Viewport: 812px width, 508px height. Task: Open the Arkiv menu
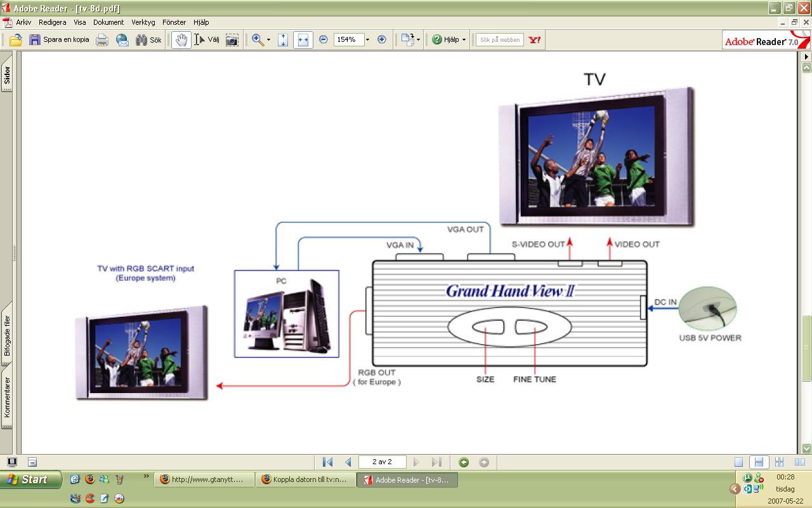point(23,22)
